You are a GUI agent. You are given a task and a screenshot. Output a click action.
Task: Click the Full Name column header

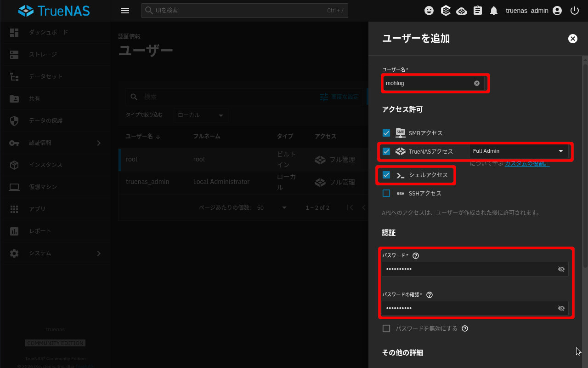[207, 136]
